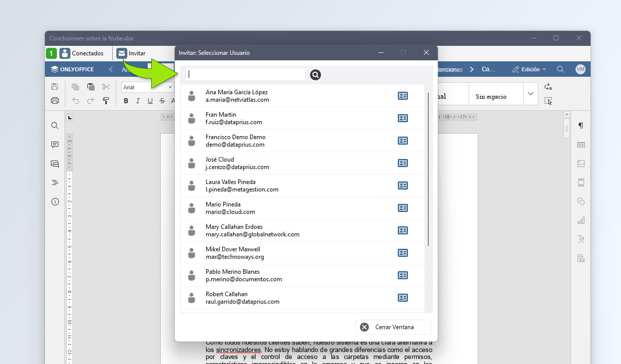The height and width of the screenshot is (364, 621).
Task: Open chart settings in right sidebar
Action: coord(581,220)
